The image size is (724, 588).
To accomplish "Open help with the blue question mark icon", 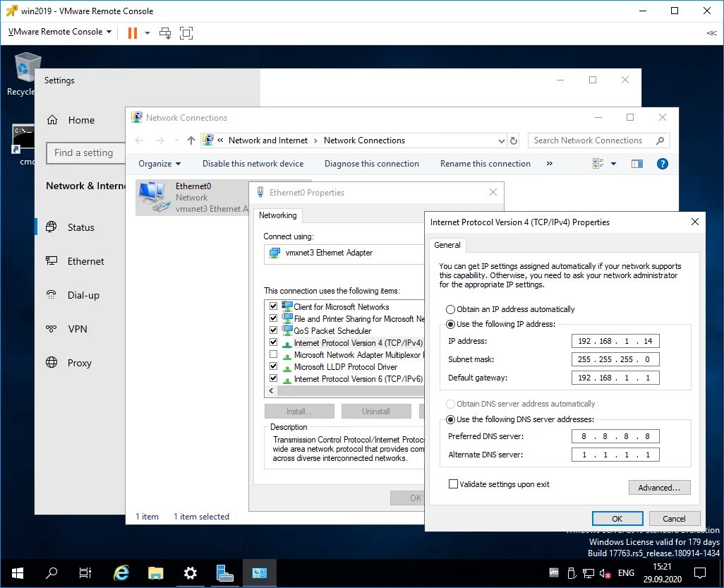I will (662, 164).
